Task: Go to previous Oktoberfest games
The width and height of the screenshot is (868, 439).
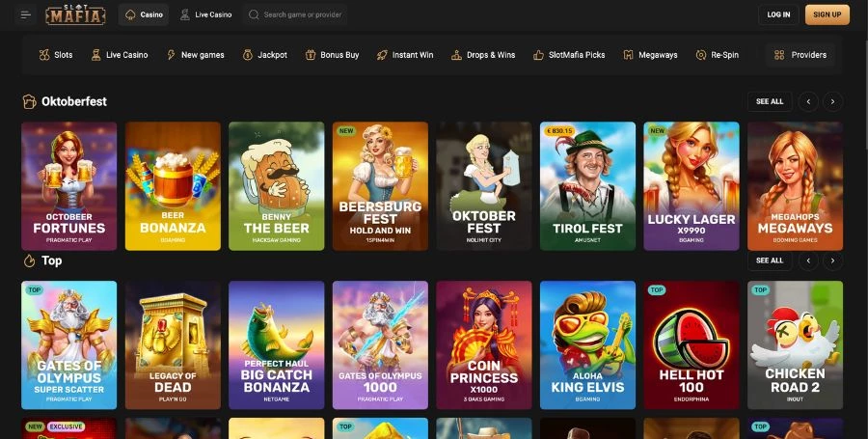Action: click(808, 102)
